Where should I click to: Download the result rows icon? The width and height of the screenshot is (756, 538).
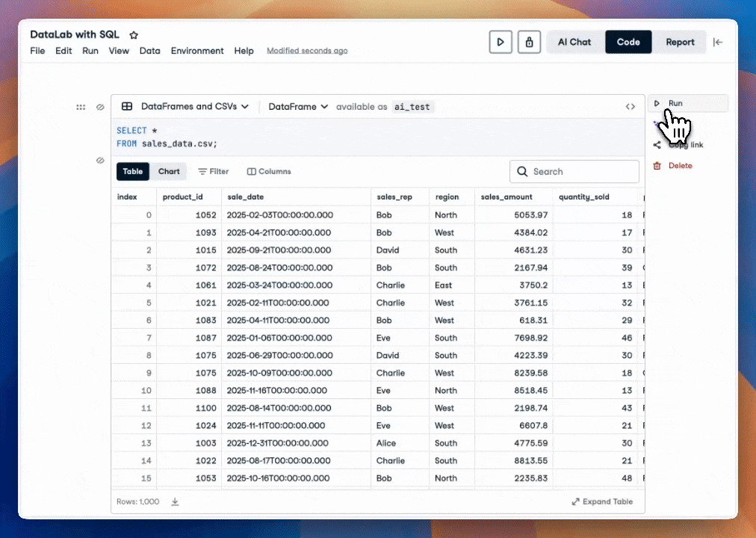pos(175,502)
